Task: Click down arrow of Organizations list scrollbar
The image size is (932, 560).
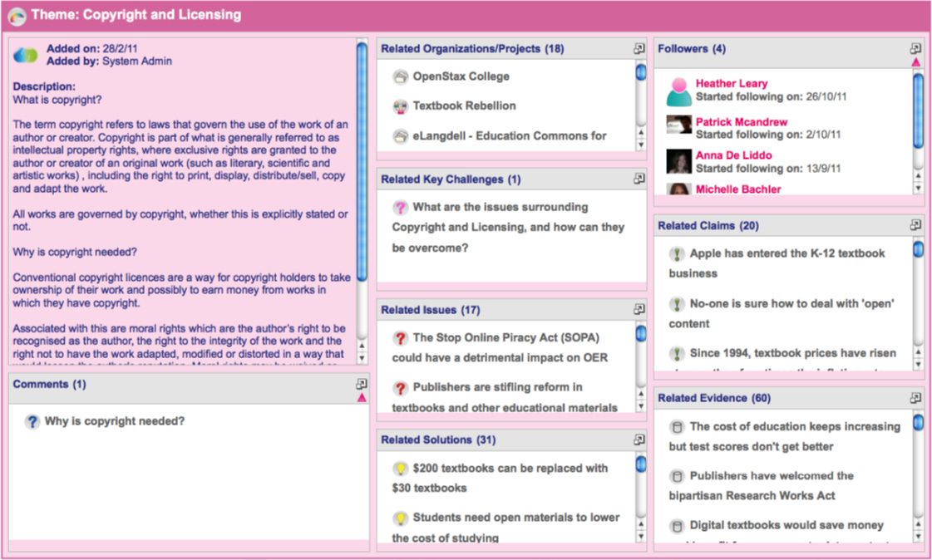Action: [x=640, y=145]
